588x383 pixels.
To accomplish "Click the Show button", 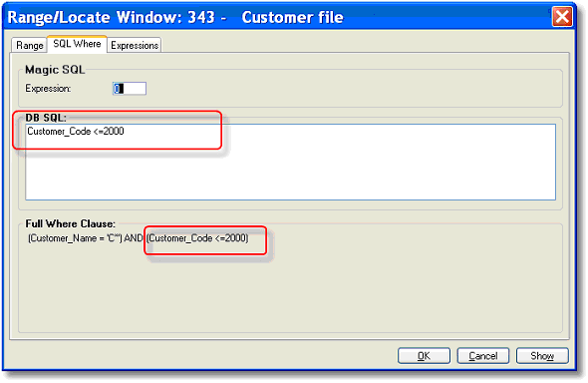I will coord(542,356).
